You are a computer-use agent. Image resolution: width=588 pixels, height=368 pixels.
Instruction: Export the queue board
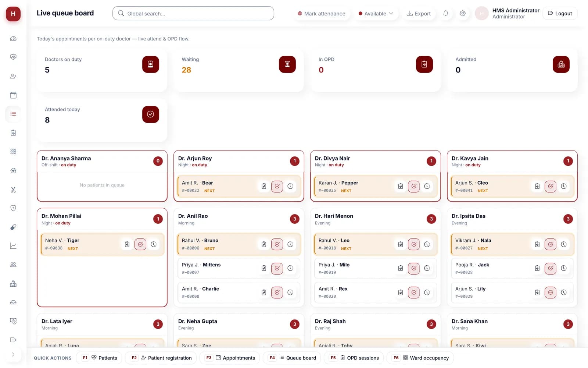[419, 14]
